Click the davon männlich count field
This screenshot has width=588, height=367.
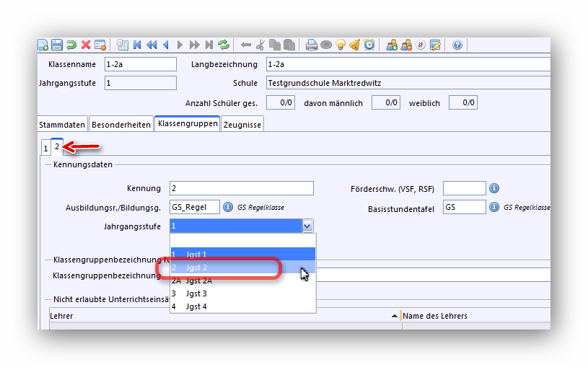coord(386,102)
